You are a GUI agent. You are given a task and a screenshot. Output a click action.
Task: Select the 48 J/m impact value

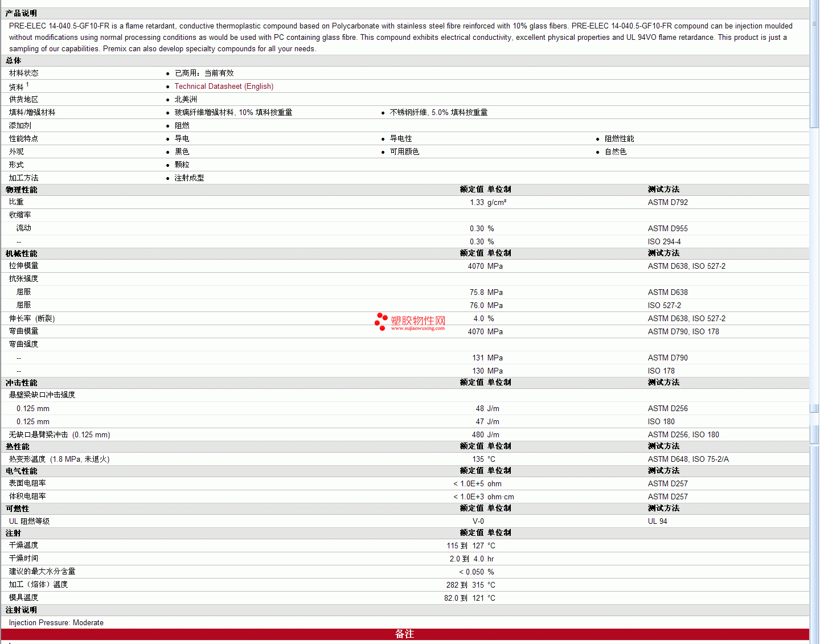click(x=487, y=409)
